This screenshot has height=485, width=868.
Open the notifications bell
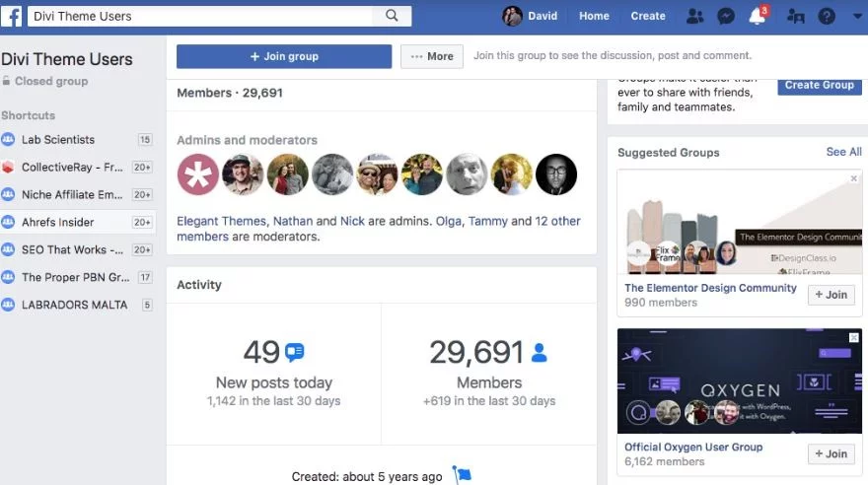tap(758, 16)
